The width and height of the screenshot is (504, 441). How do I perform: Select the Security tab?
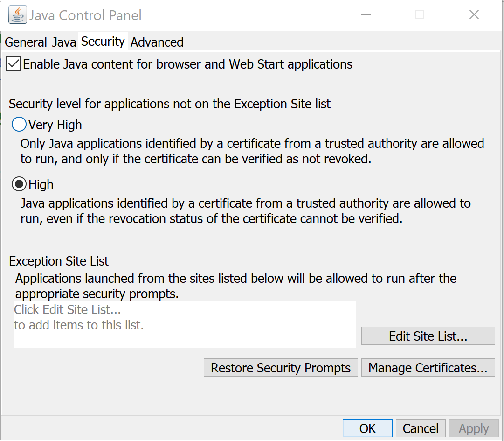click(x=103, y=41)
